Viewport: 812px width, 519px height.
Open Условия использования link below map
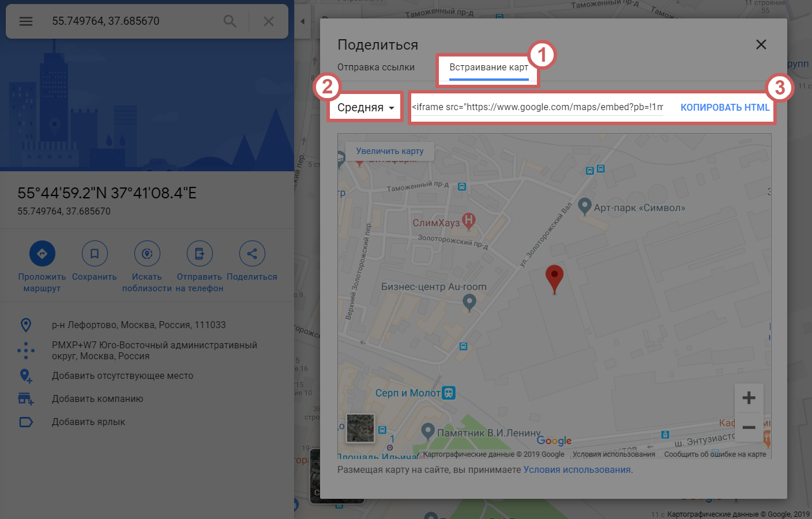point(577,470)
